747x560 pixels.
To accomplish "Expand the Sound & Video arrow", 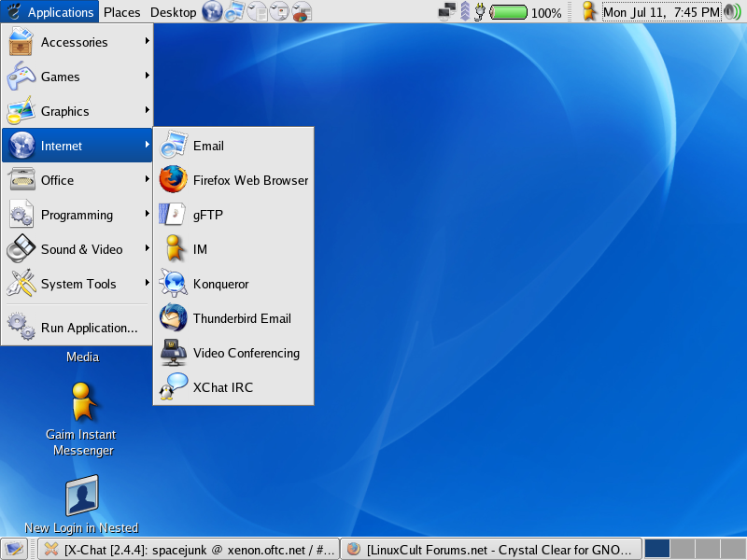I will coord(148,248).
